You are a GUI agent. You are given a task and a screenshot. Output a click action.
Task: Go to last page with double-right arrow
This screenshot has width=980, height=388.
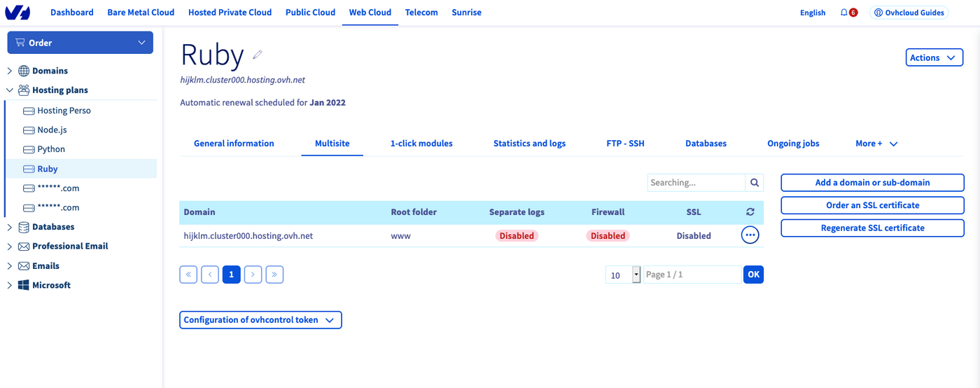(x=274, y=275)
